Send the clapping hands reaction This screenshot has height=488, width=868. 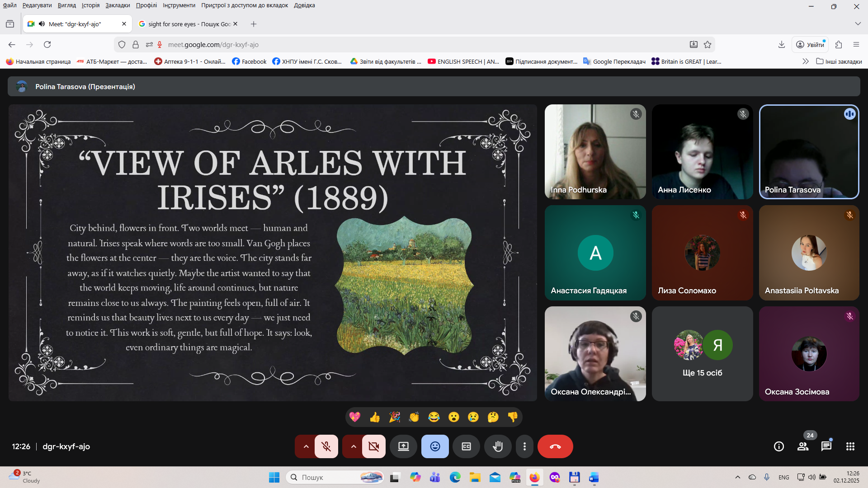click(x=414, y=417)
